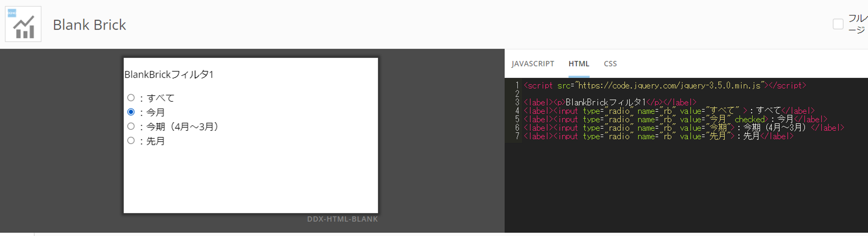
Task: Select the すべて radio button
Action: (131, 98)
